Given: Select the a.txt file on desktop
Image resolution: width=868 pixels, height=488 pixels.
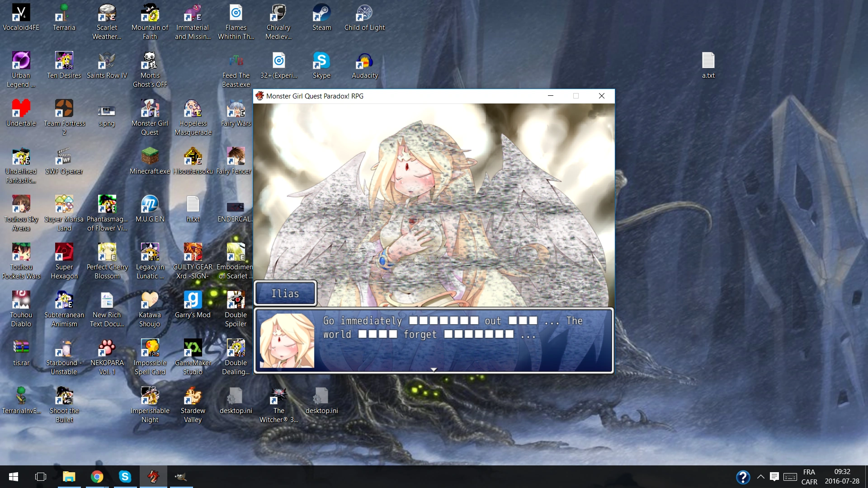Looking at the screenshot, I should (x=708, y=65).
